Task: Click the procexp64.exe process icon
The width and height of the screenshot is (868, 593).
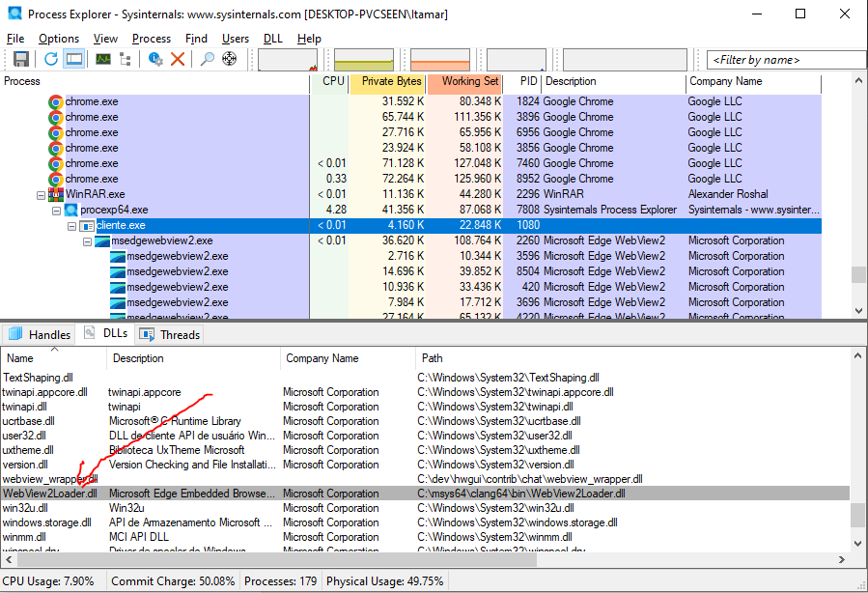Action: pos(70,210)
